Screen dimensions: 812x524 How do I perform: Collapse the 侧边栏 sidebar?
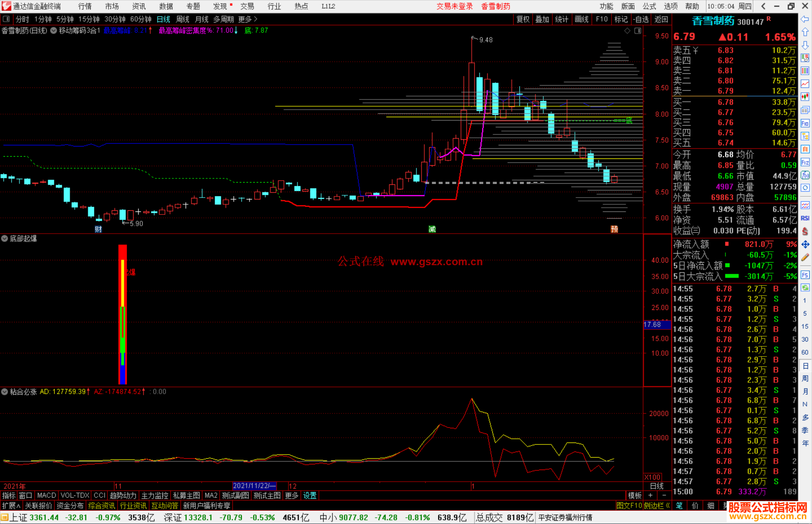coord(657,506)
